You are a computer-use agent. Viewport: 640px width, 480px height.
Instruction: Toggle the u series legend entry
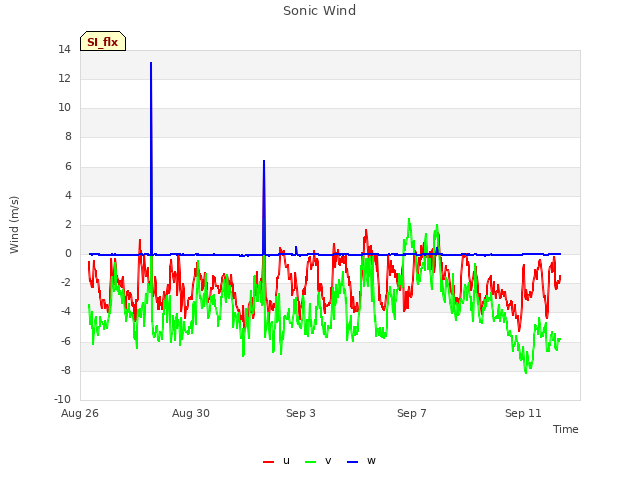pos(276,461)
